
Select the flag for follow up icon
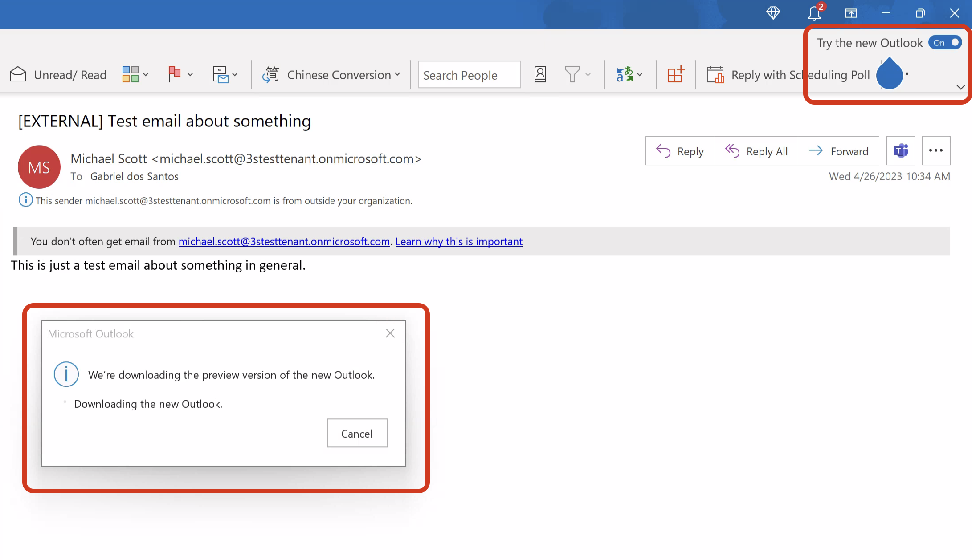point(175,74)
